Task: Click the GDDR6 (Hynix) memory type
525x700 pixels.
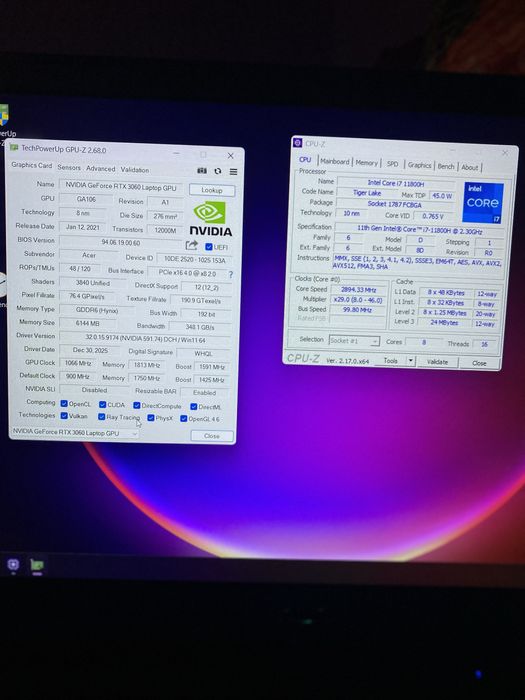Action: pyautogui.click(x=96, y=310)
